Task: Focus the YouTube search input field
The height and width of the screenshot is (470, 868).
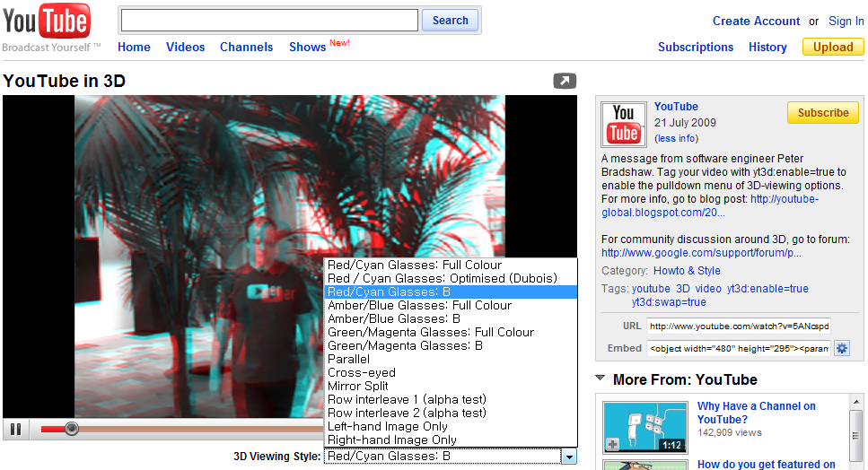Action: tap(269, 21)
